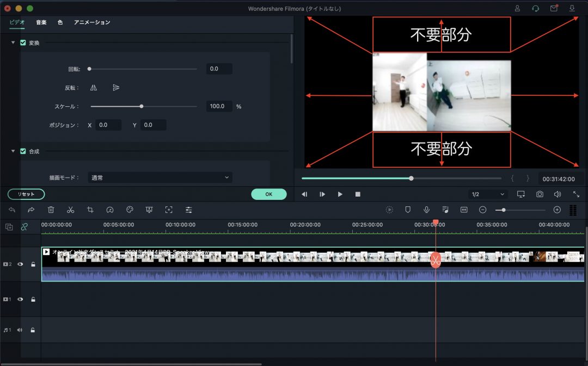Image resolution: width=588 pixels, height=366 pixels.
Task: Select the Crop tool in the toolbar
Action: coord(90,210)
